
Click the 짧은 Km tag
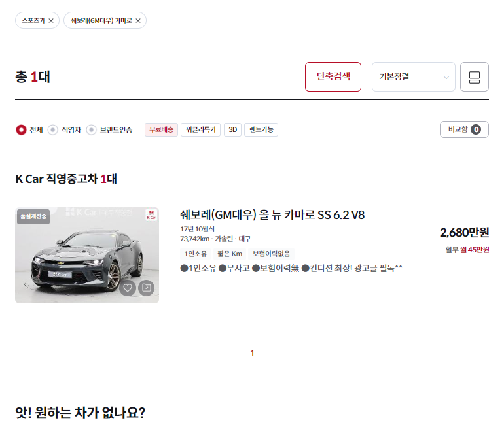[230, 254]
